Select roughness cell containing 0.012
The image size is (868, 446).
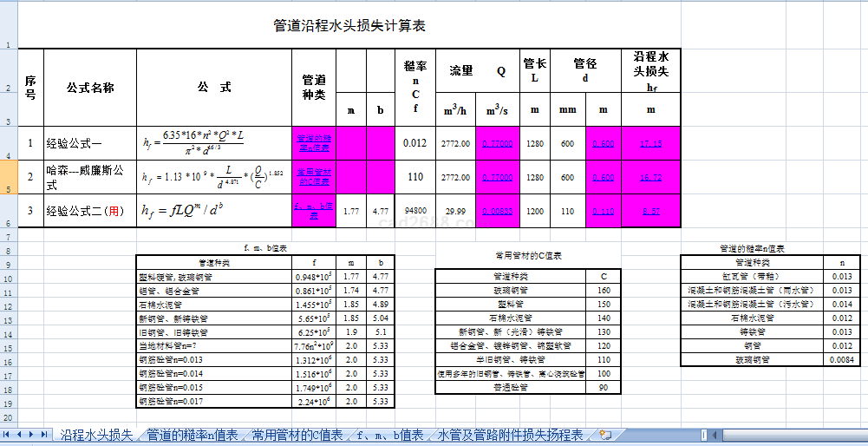pyautogui.click(x=415, y=144)
